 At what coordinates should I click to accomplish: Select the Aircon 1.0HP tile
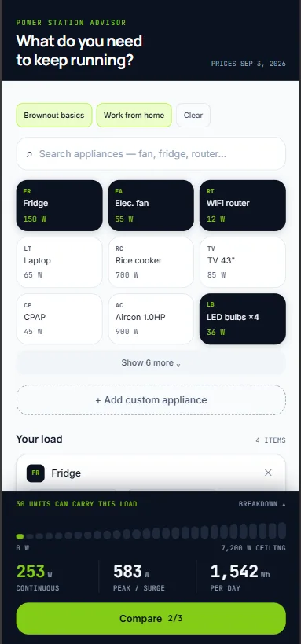tap(151, 318)
